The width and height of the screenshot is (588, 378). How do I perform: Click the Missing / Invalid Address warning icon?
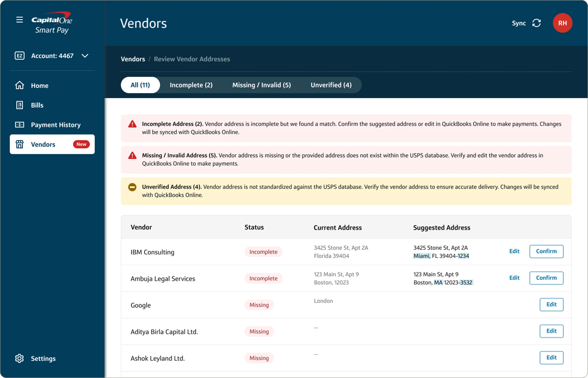pos(133,156)
